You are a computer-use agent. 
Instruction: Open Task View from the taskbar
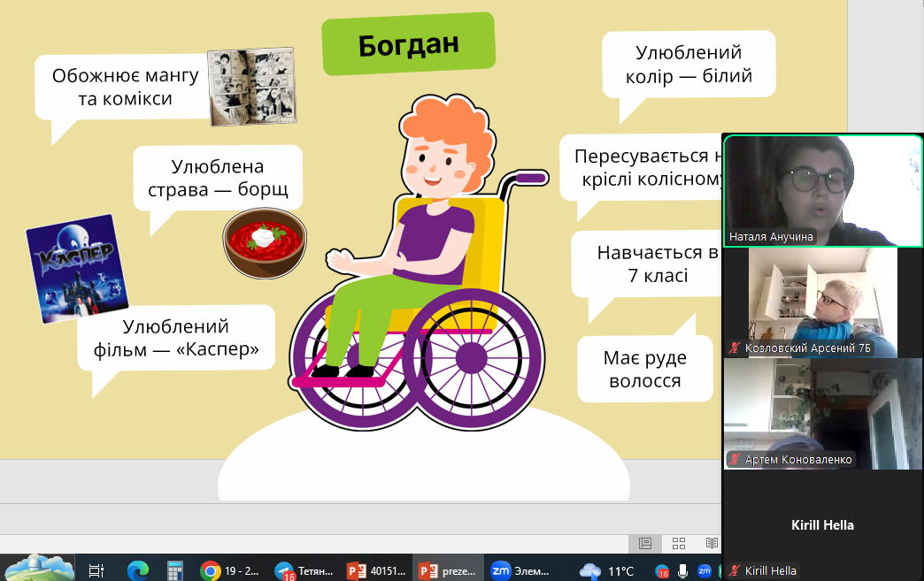coord(96,570)
